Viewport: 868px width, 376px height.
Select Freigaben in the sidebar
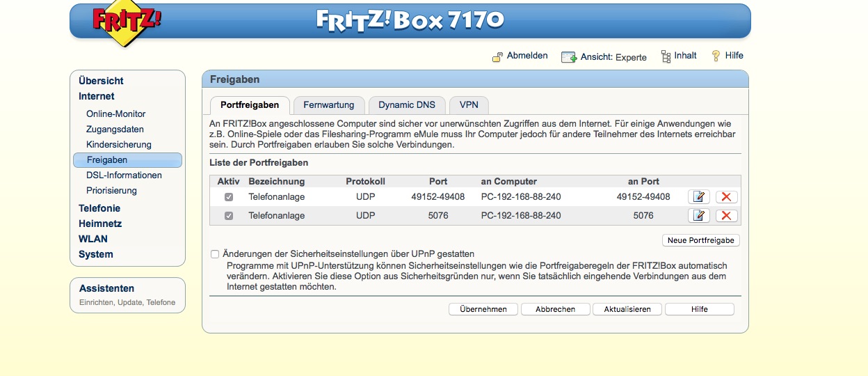127,160
